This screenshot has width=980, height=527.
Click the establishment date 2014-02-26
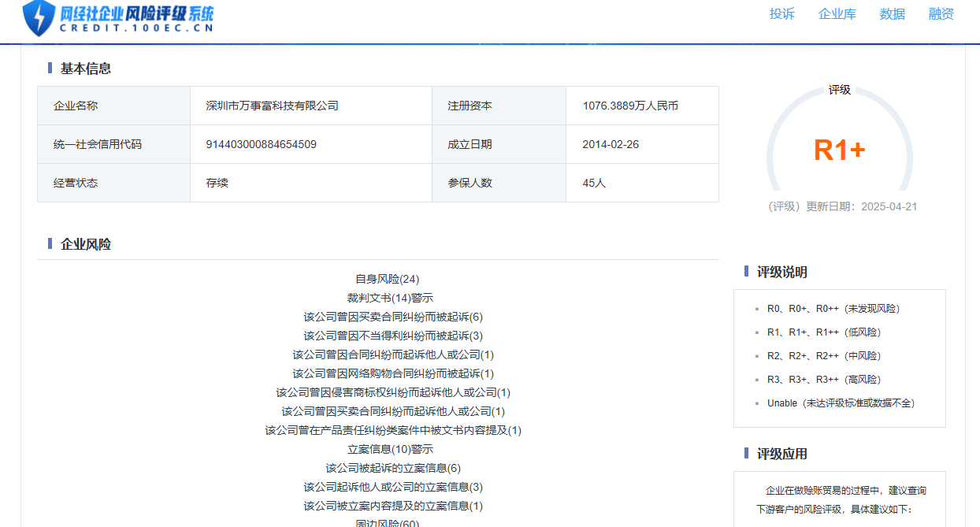pyautogui.click(x=611, y=144)
